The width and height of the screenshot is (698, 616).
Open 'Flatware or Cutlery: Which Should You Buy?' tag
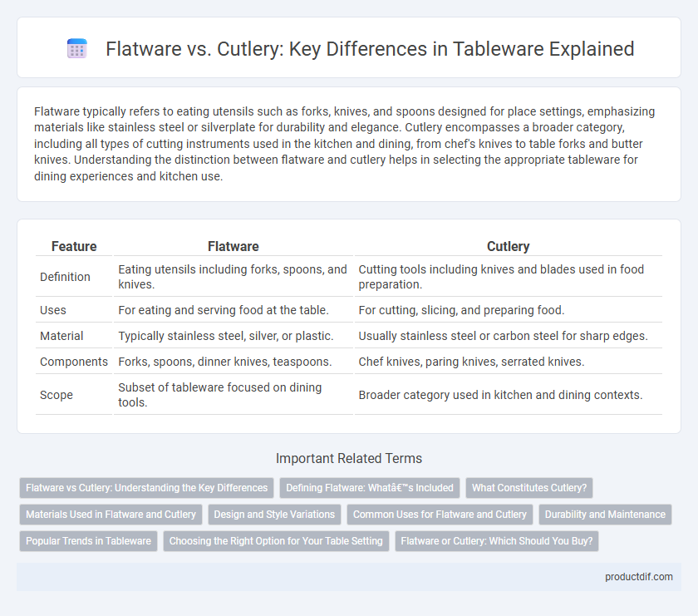[497, 541]
